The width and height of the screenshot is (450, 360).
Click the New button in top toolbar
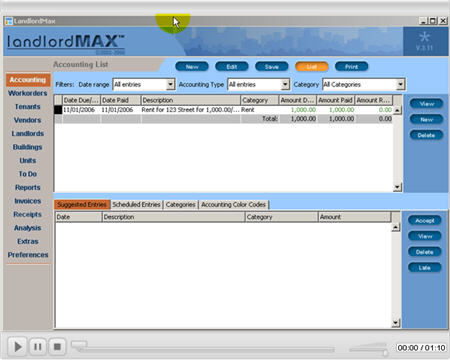coord(192,67)
